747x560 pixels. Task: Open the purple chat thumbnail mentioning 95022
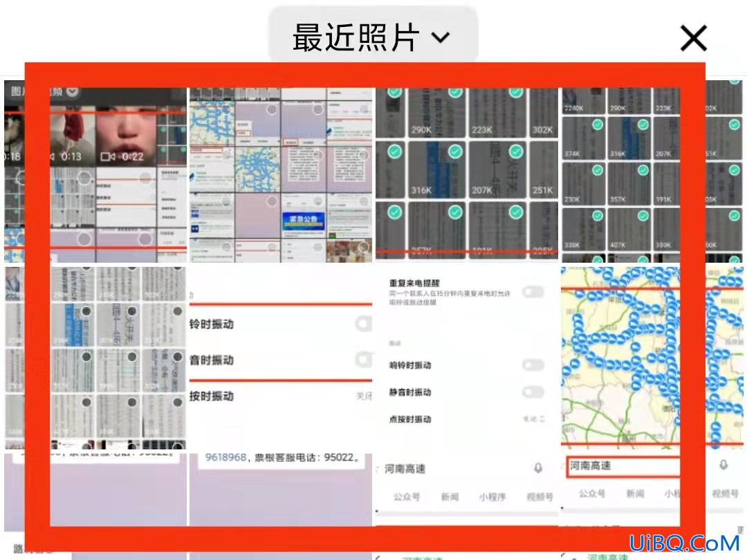281,507
